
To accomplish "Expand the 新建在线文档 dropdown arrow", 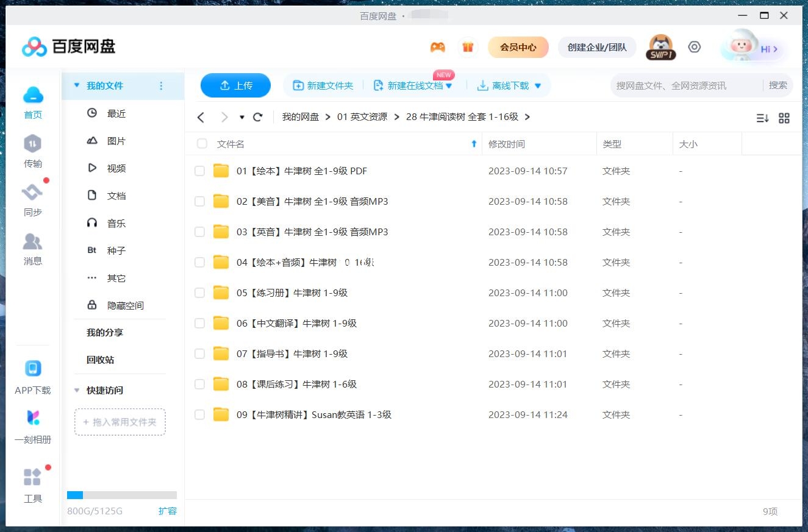I will (449, 86).
